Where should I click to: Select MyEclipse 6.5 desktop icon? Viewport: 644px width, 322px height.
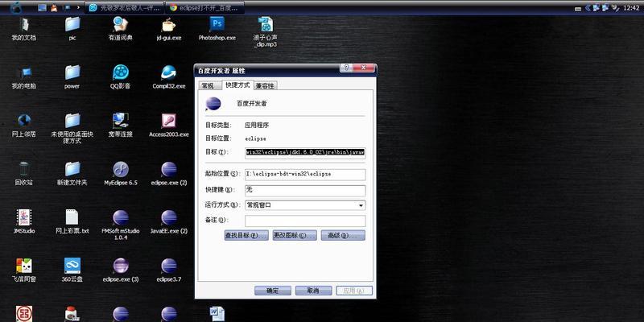(x=120, y=173)
